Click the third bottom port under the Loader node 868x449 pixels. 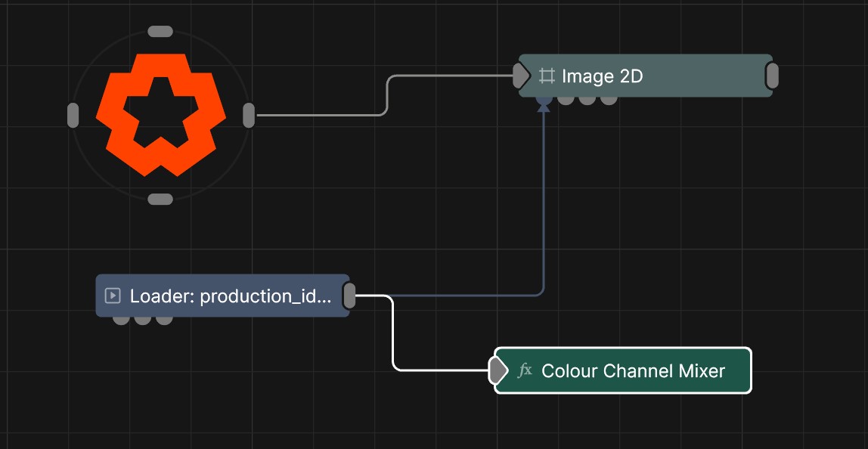point(164,320)
